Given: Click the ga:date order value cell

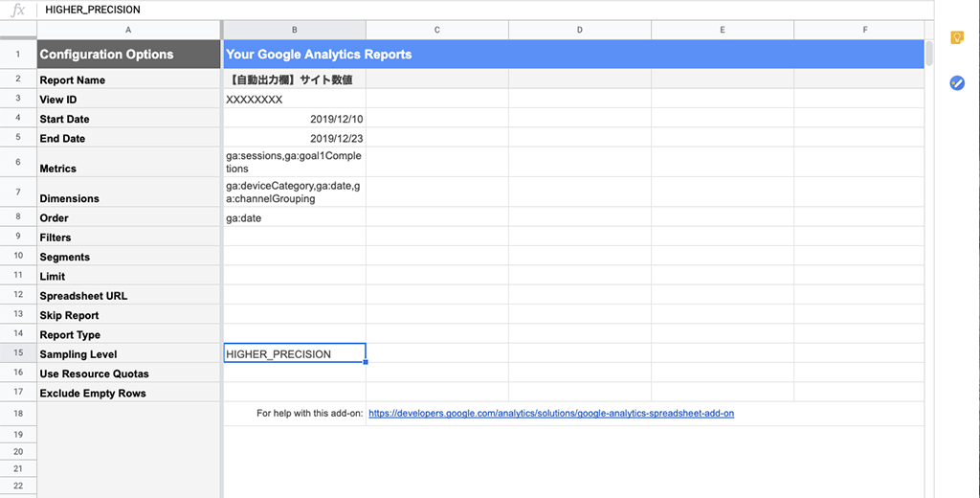Looking at the screenshot, I should 295,217.
